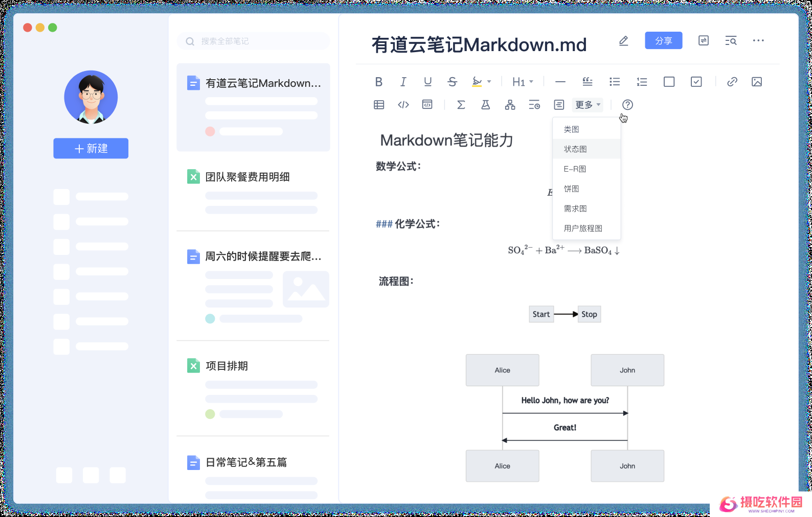The image size is (812, 517).
Task: Open the 项目排期 spreadsheet note
Action: [x=254, y=389]
